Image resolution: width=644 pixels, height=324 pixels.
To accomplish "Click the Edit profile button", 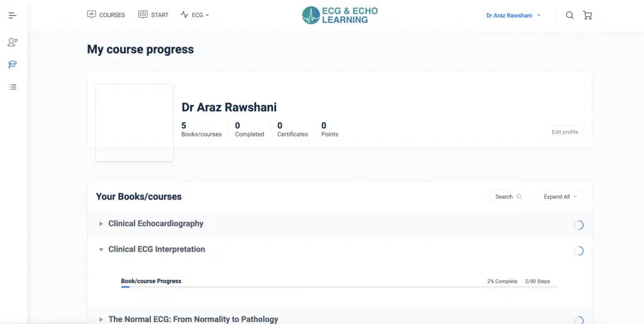I will pyautogui.click(x=565, y=132).
